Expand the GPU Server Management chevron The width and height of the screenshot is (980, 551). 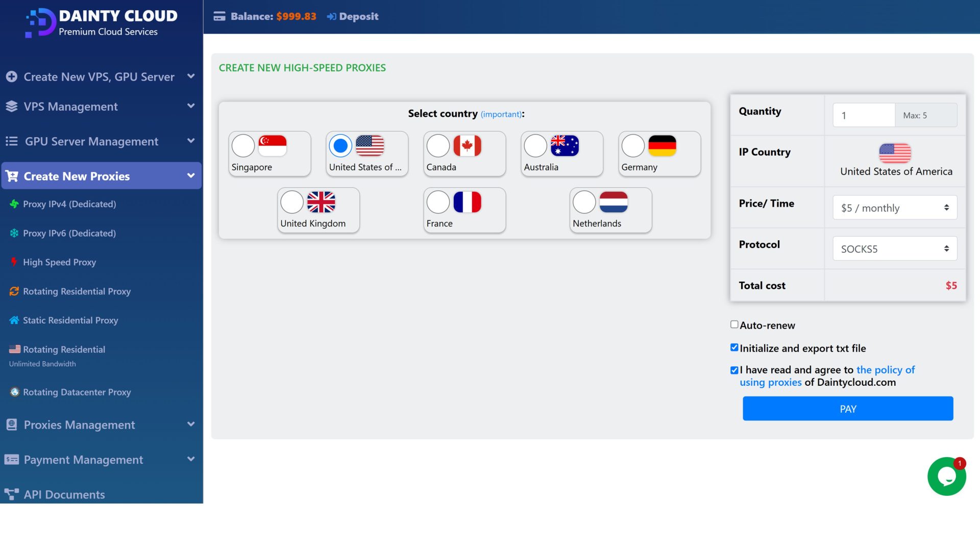(x=191, y=141)
